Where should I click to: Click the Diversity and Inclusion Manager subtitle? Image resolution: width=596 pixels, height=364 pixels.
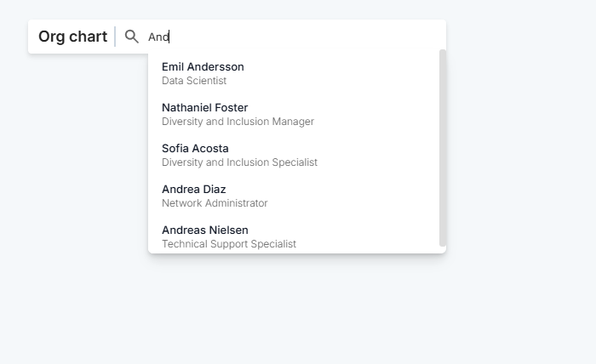coord(238,122)
